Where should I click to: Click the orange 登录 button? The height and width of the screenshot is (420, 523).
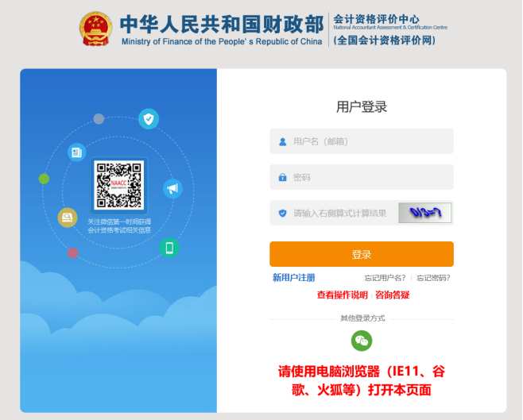362,254
